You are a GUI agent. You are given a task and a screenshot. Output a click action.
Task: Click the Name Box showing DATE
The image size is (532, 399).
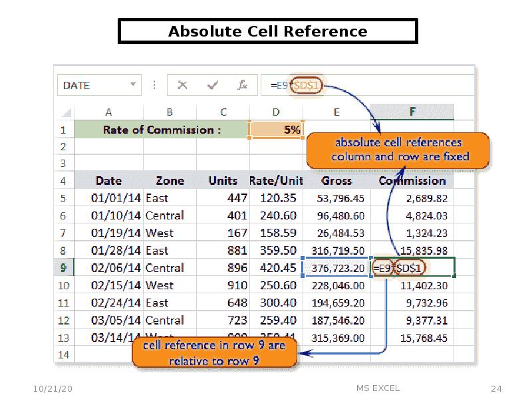pyautogui.click(x=93, y=85)
